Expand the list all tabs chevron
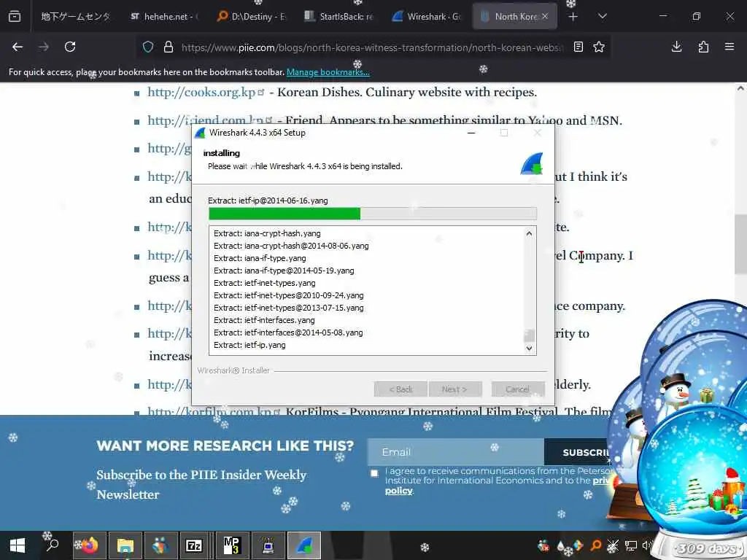Image resolution: width=747 pixels, height=560 pixels. click(x=602, y=17)
